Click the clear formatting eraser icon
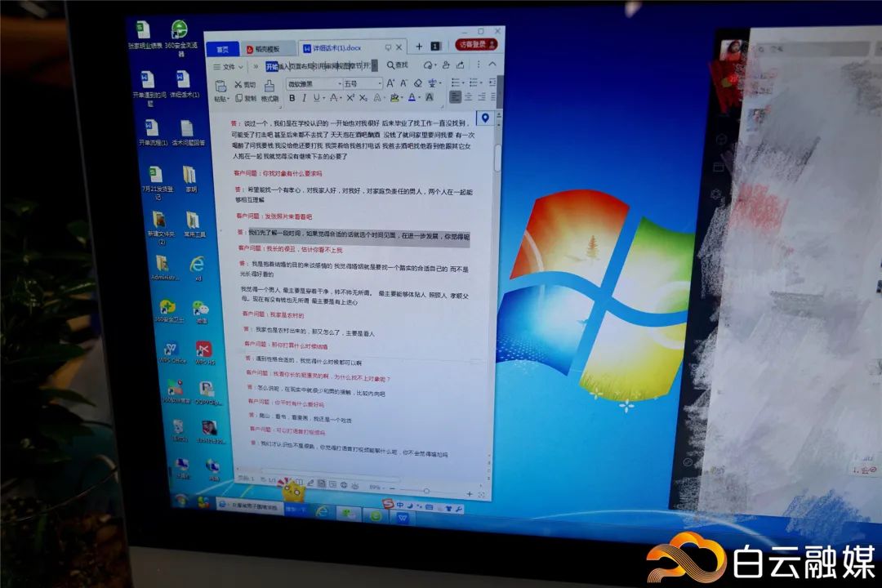882x588 pixels. click(x=417, y=83)
